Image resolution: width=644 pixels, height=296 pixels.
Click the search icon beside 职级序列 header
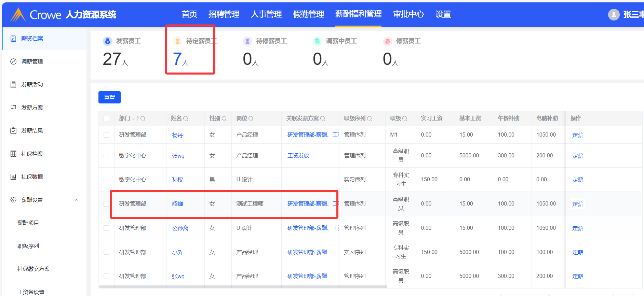370,118
